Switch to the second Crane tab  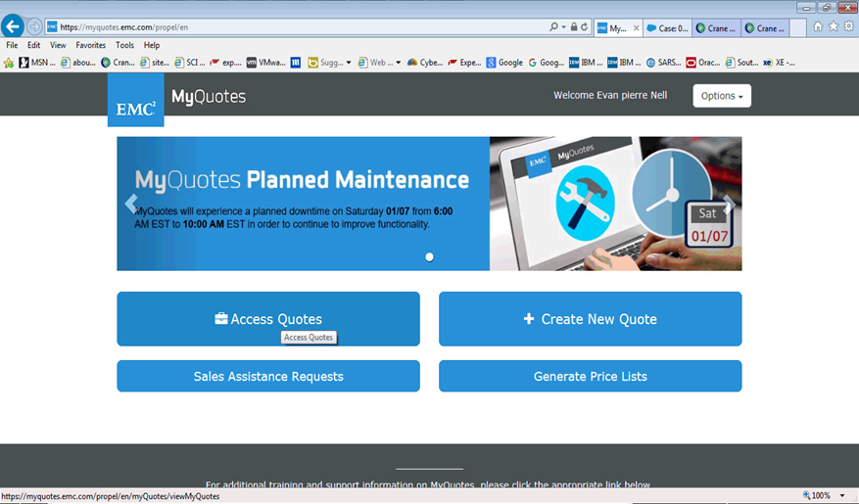tap(765, 28)
